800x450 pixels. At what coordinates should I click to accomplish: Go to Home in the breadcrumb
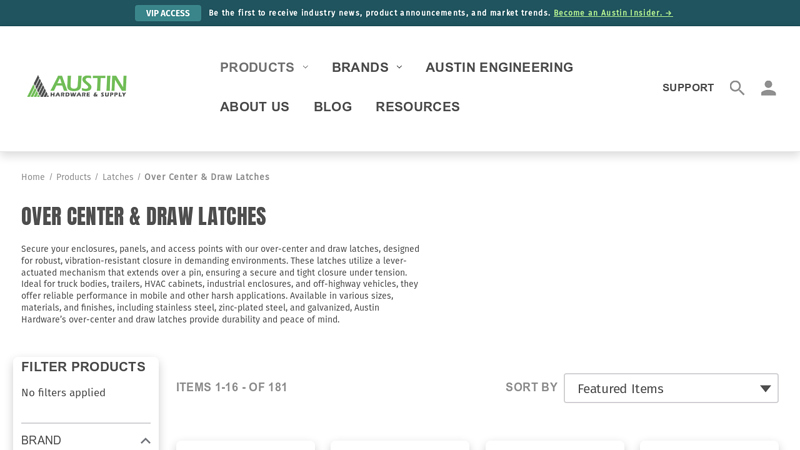point(33,177)
